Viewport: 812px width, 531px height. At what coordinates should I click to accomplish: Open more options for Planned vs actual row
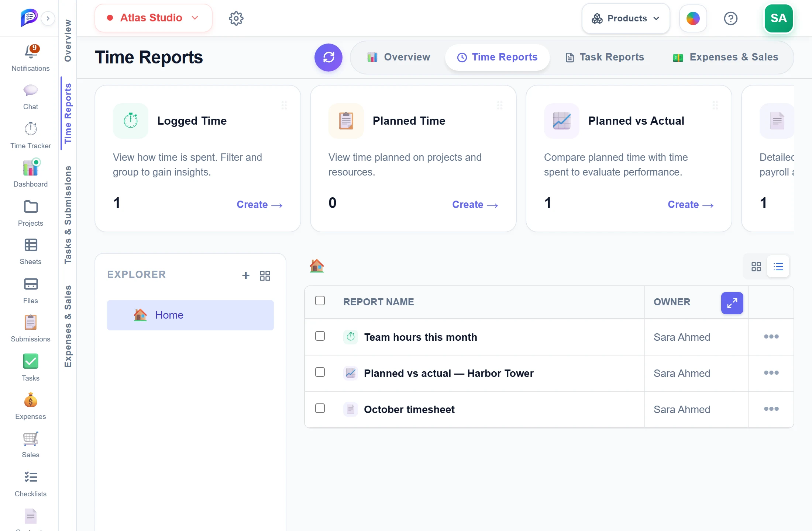771,373
